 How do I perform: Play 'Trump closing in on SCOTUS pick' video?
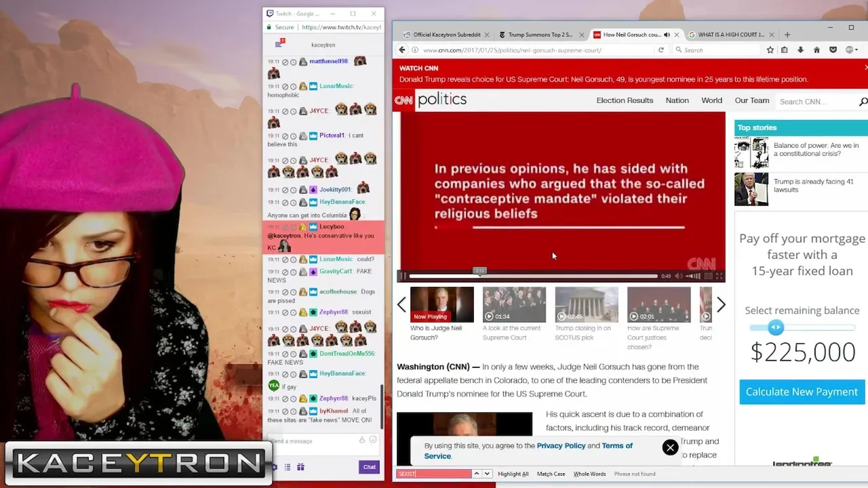(x=587, y=304)
